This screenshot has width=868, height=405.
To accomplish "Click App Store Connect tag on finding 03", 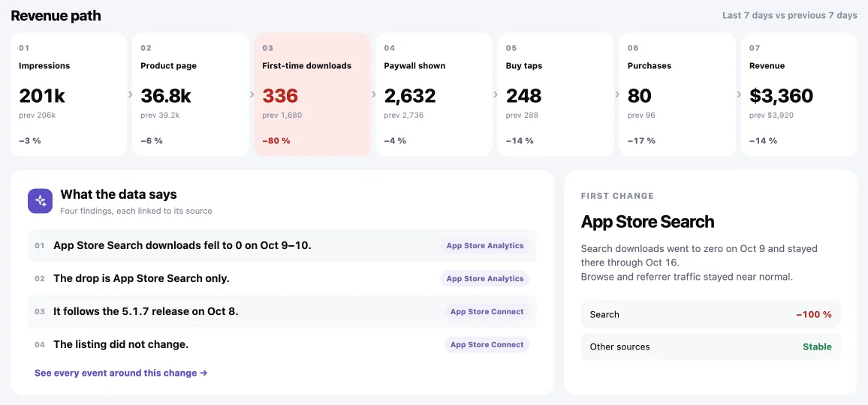I will tap(487, 311).
